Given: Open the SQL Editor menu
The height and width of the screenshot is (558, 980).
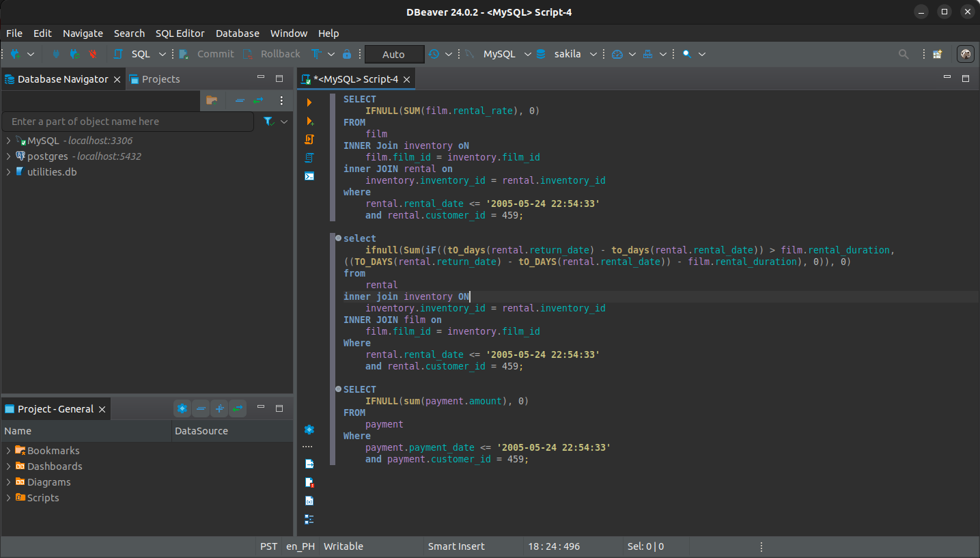Looking at the screenshot, I should [180, 33].
